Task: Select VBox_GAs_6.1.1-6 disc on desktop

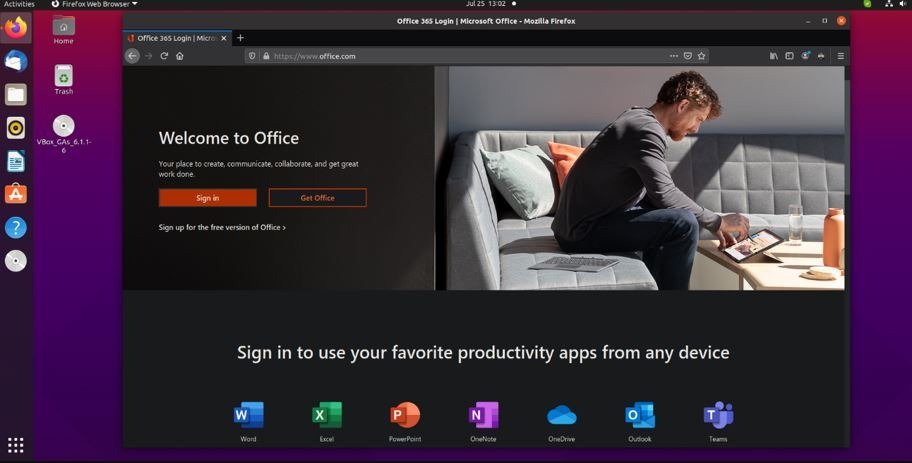Action: [x=63, y=134]
